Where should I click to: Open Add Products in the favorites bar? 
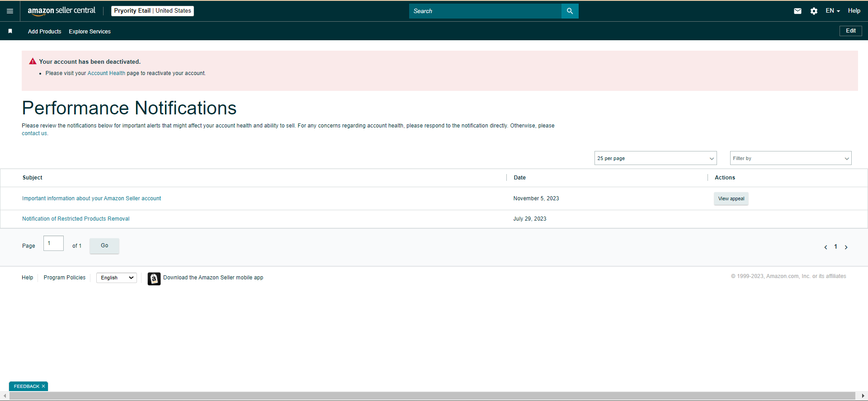click(x=44, y=31)
